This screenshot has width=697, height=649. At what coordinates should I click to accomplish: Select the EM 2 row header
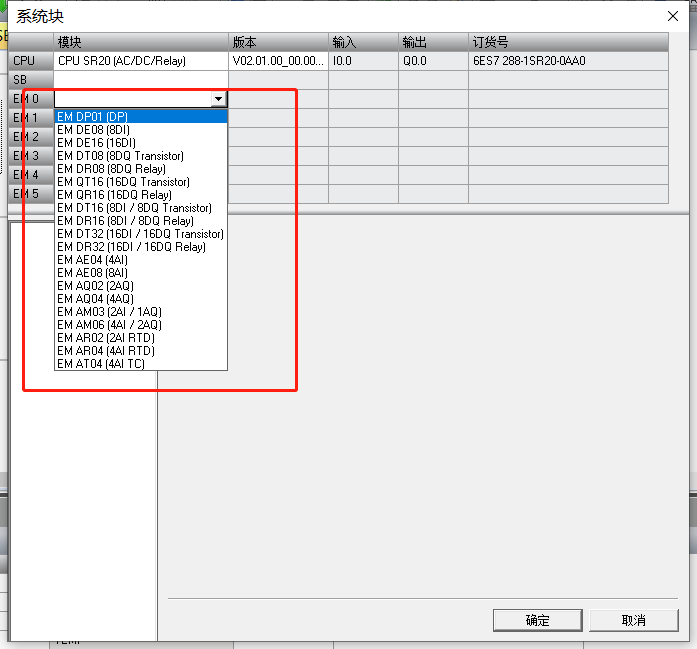point(31,137)
